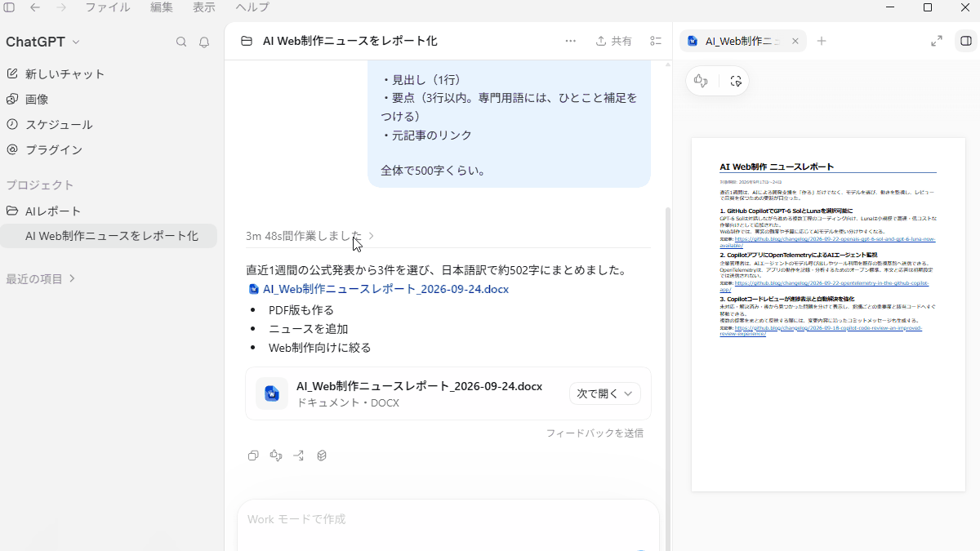Open the ファイル menu
This screenshot has height=551, width=980.
coord(108,7)
